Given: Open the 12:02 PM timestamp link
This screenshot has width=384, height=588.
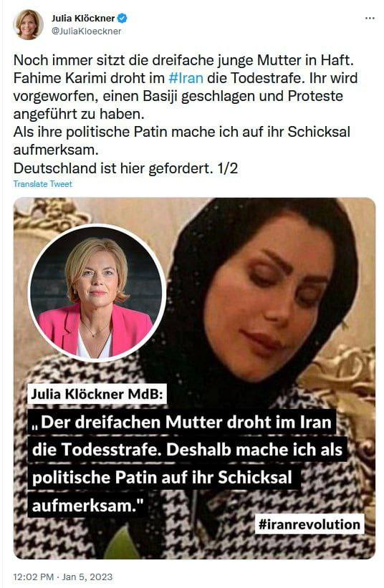Looking at the screenshot, I should tap(34, 577).
